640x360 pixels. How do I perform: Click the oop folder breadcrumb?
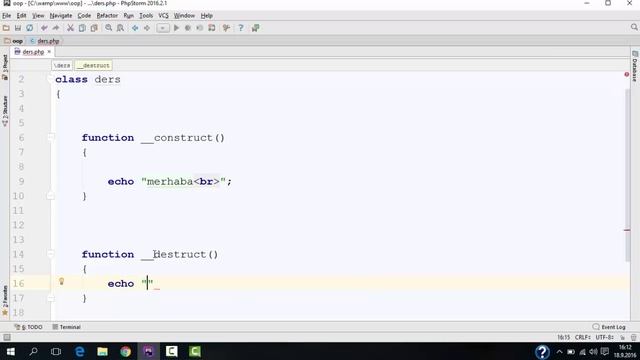[x=14, y=41]
